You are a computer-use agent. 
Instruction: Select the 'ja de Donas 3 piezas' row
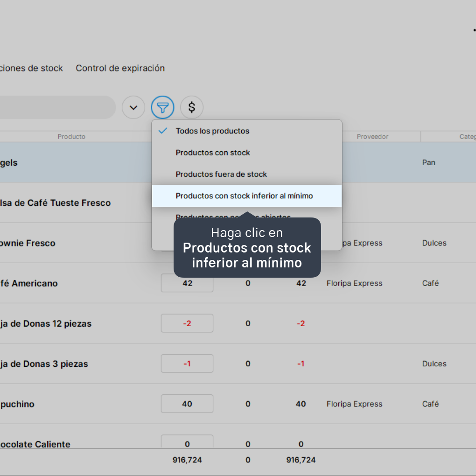click(x=238, y=364)
